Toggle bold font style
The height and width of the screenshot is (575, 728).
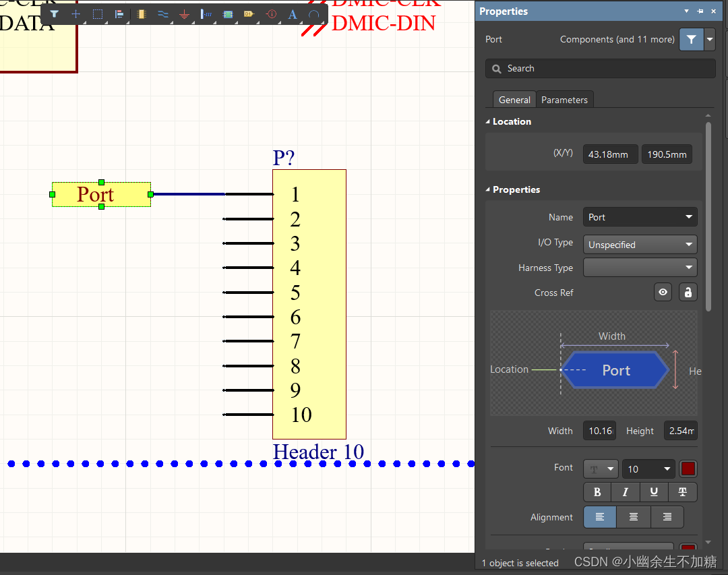[x=597, y=492]
